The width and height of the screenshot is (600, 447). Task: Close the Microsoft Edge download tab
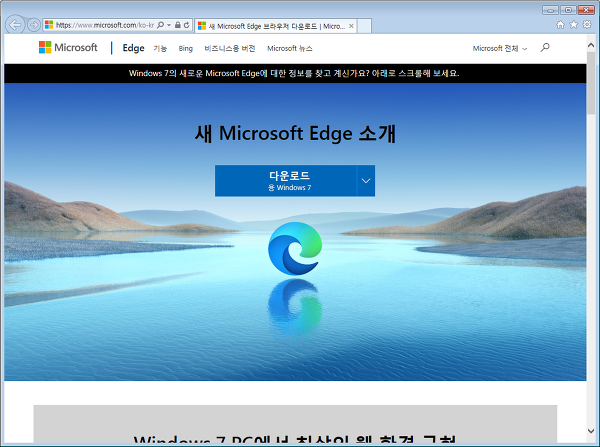tap(351, 26)
